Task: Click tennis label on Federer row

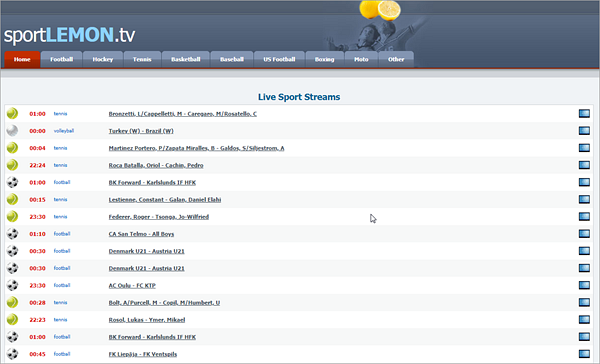Action: [60, 217]
